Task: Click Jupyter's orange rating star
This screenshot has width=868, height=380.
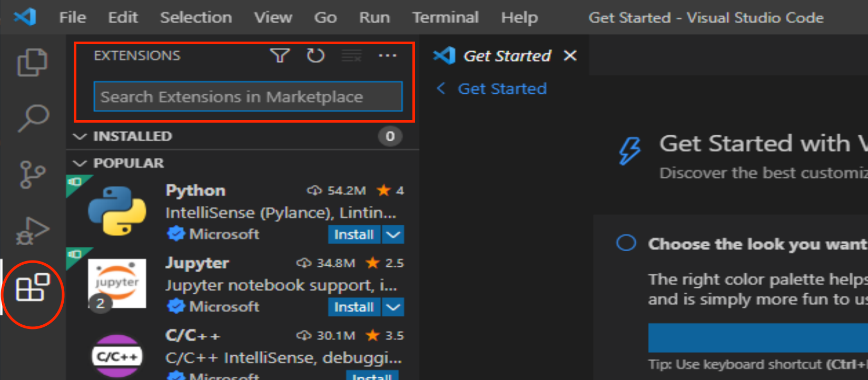Action: click(x=372, y=263)
